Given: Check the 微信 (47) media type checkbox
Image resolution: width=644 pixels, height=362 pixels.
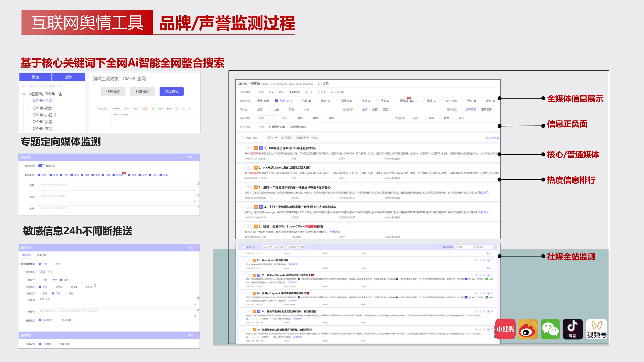Looking at the screenshot, I should tap(317, 101).
